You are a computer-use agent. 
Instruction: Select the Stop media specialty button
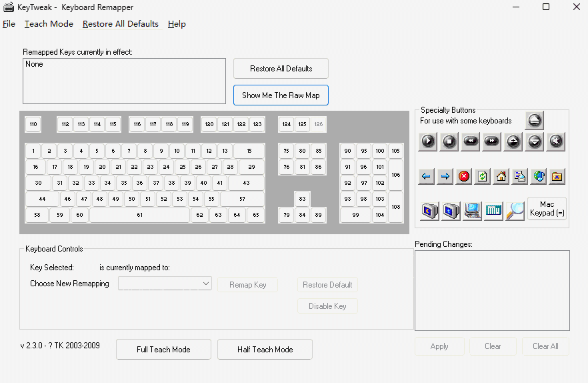point(449,141)
